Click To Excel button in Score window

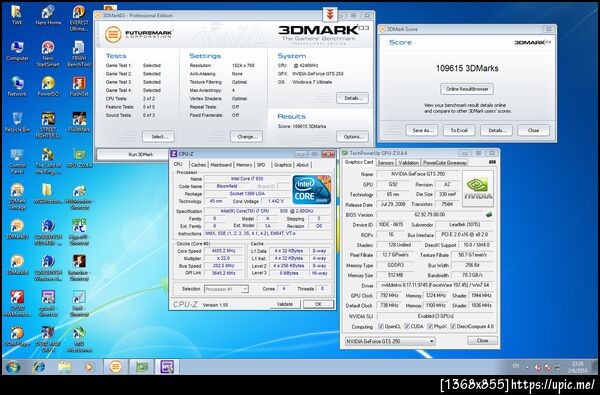(459, 130)
